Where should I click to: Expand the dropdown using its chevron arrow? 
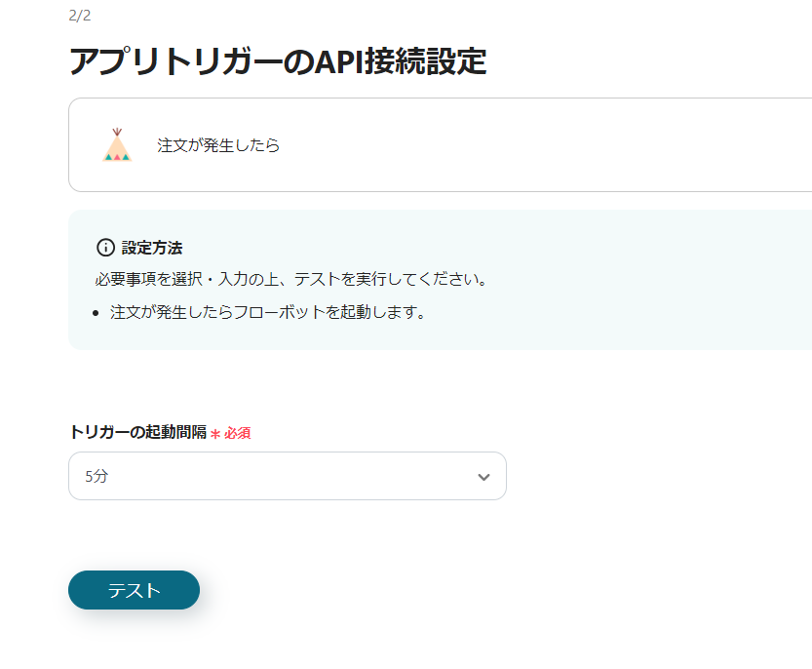[483, 477]
